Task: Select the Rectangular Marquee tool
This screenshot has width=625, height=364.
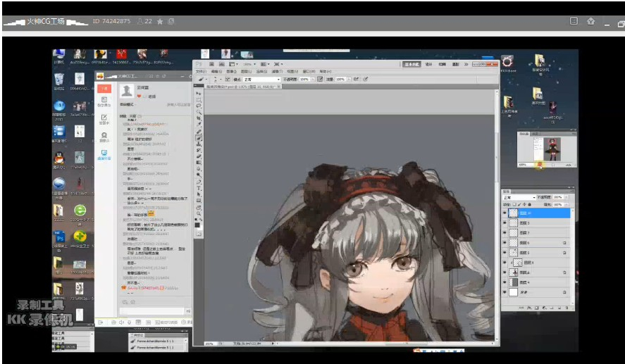Action: (199, 99)
